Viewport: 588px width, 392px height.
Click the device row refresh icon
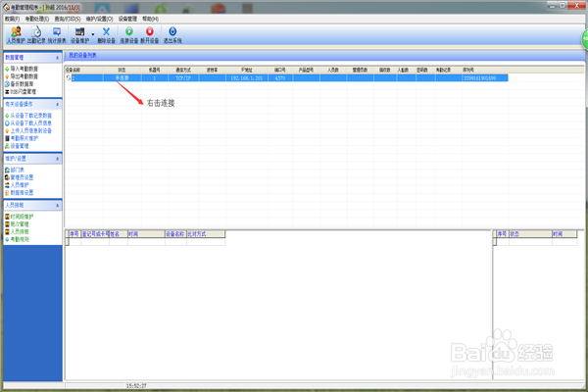[69, 78]
